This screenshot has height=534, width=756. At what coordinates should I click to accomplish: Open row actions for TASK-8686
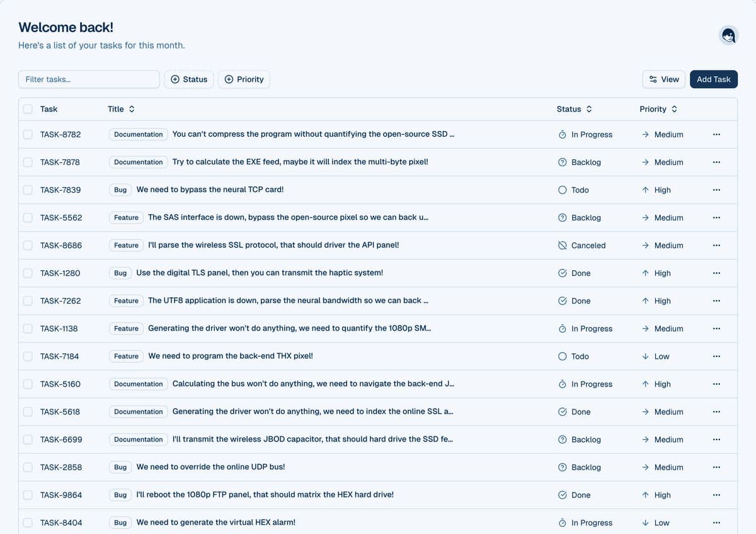click(x=716, y=245)
